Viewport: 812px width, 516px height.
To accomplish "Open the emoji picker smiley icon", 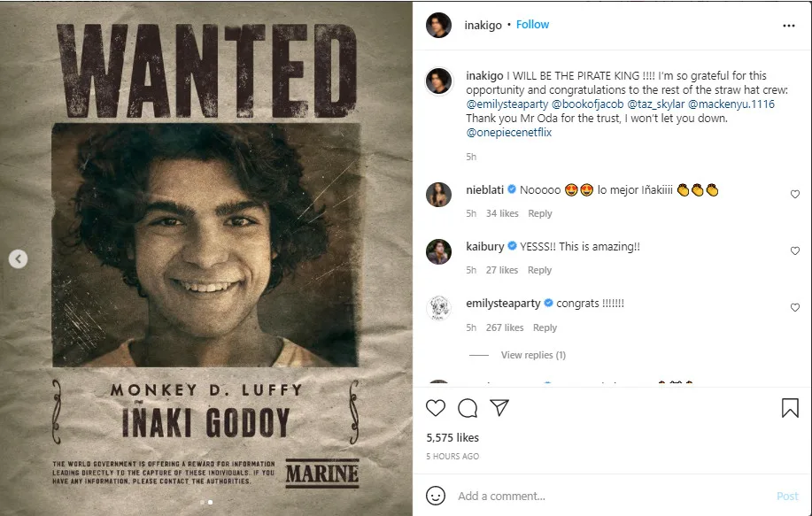I will [x=436, y=496].
